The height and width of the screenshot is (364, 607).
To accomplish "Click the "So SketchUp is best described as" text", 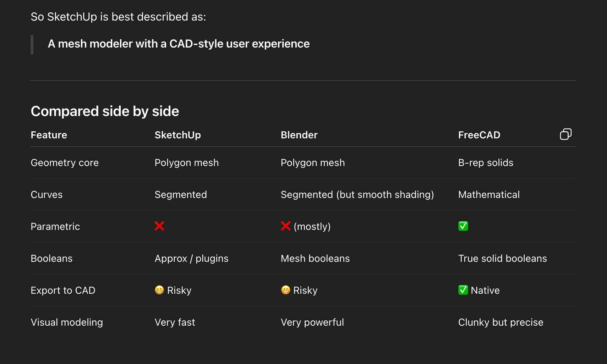I will 118,17.
